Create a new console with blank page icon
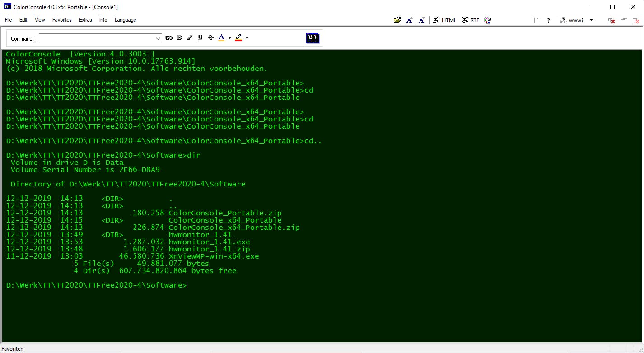Screen dimensions: 644x353 click(537, 20)
